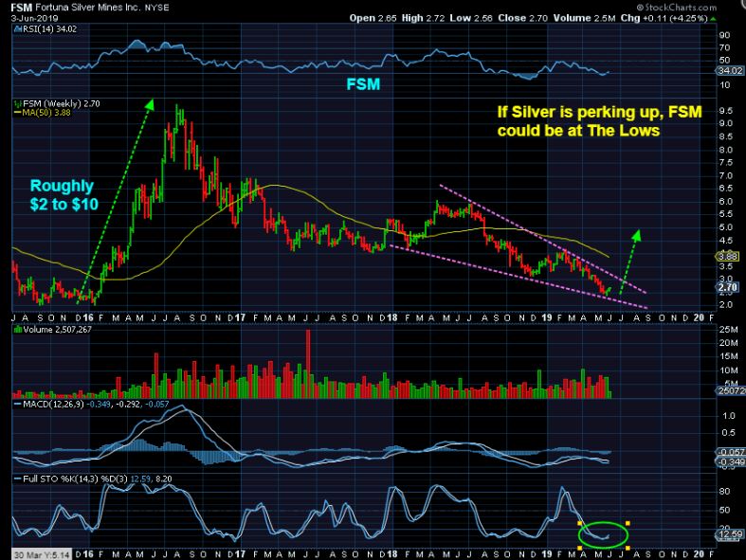Click the -0.349 MACD value tag on right

[x=730, y=462]
